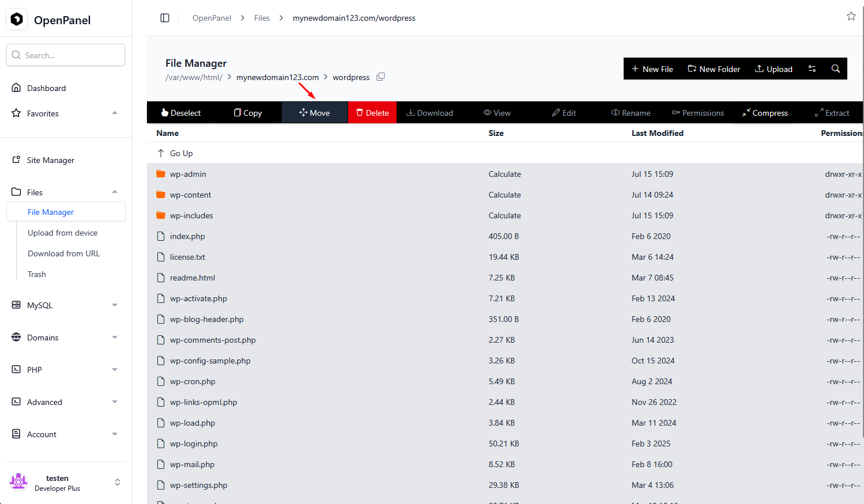
Task: Click /var/www/html/ in path
Action: point(194,77)
